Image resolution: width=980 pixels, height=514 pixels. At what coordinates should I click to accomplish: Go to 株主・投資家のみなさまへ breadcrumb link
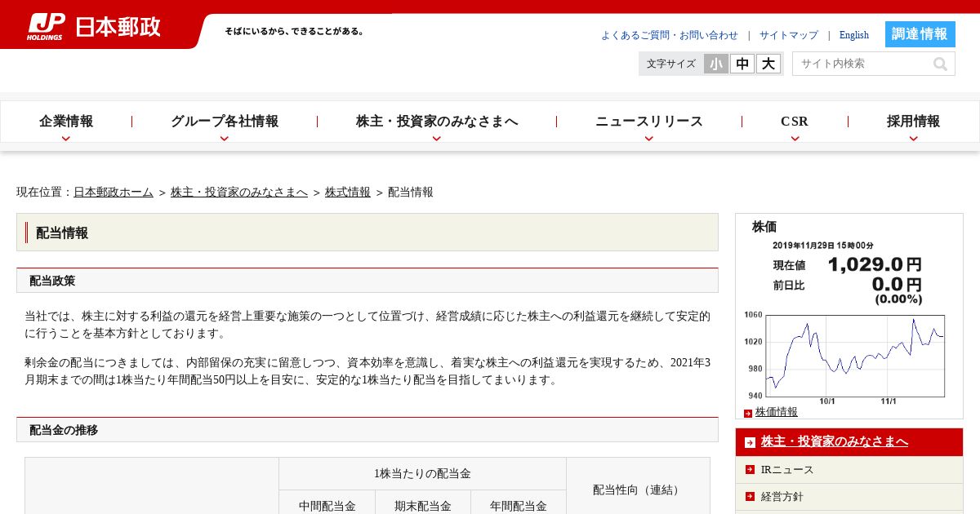point(239,192)
